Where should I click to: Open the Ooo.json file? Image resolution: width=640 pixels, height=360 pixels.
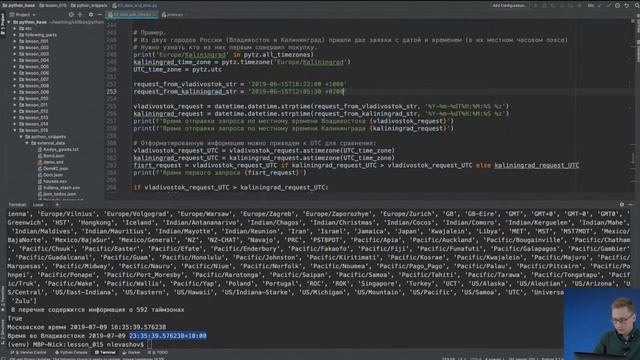(x=50, y=175)
